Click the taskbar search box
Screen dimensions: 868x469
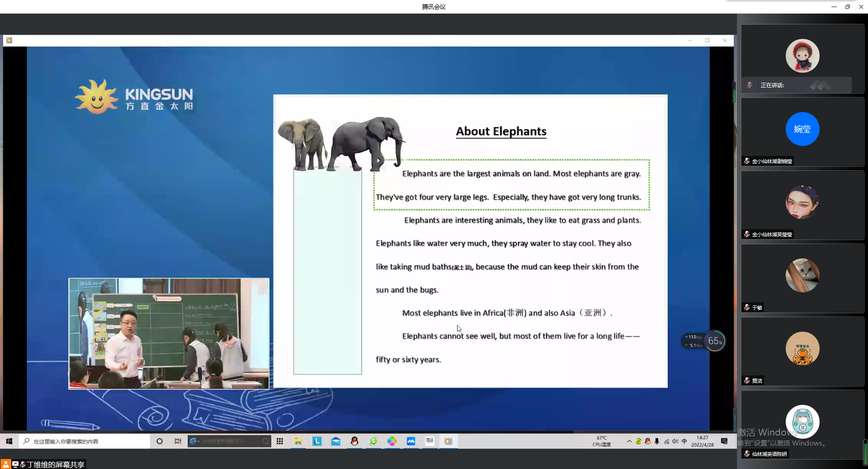click(x=85, y=441)
